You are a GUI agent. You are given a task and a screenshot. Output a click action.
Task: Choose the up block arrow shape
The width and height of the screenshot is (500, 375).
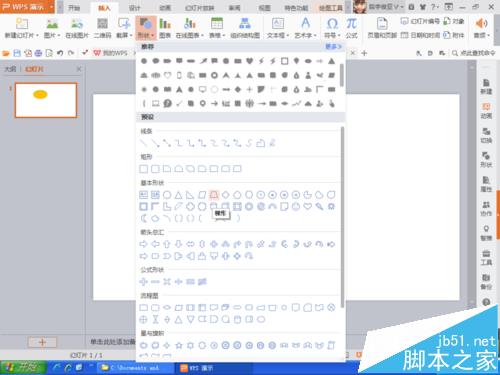click(x=167, y=244)
